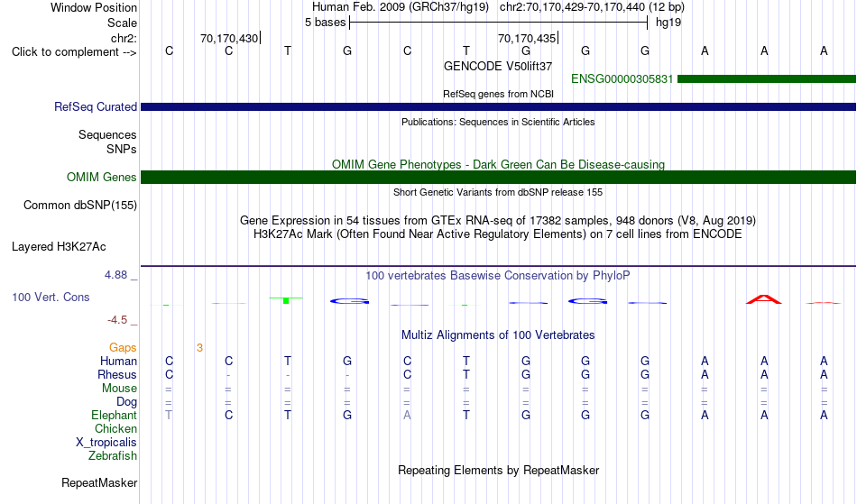This screenshot has width=857, height=504.
Task: Click the faded A in Elephant row
Action: 407,416
